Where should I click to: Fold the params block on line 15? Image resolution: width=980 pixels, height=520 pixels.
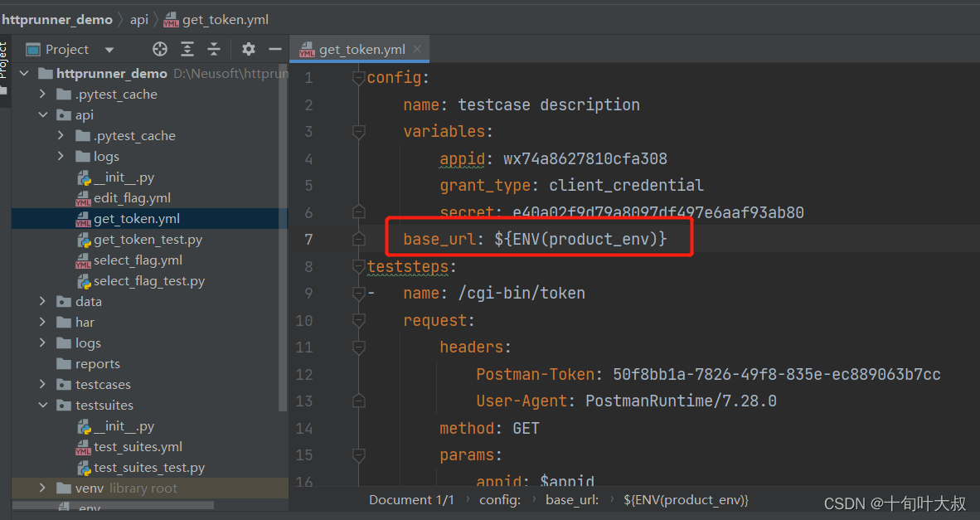pos(359,455)
